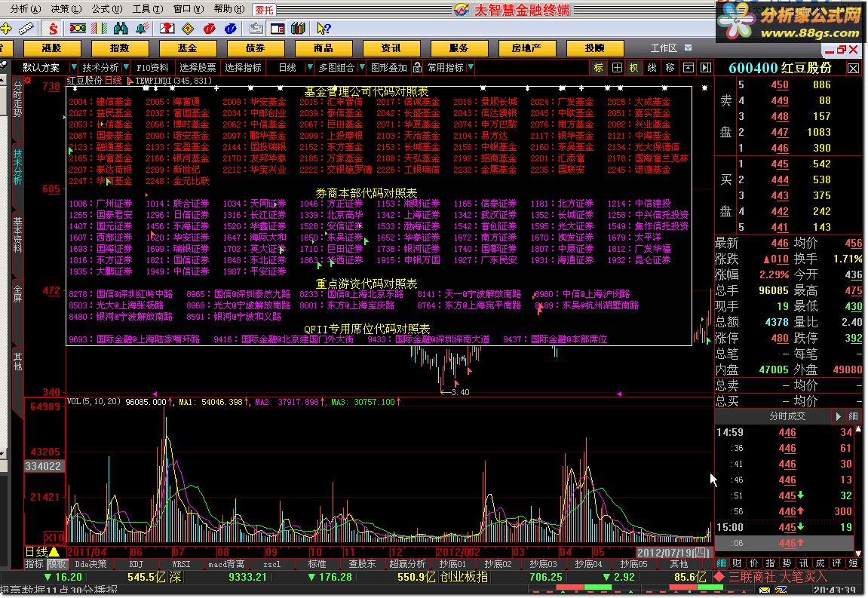Open the 常用指标 dropdown
868x598 pixels.
[x=471, y=67]
